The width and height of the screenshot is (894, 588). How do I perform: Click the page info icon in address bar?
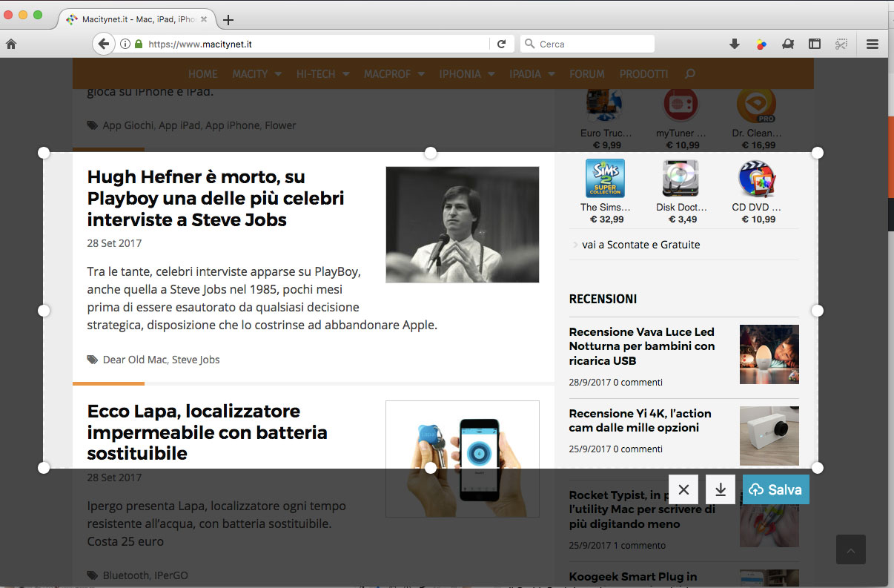click(126, 44)
